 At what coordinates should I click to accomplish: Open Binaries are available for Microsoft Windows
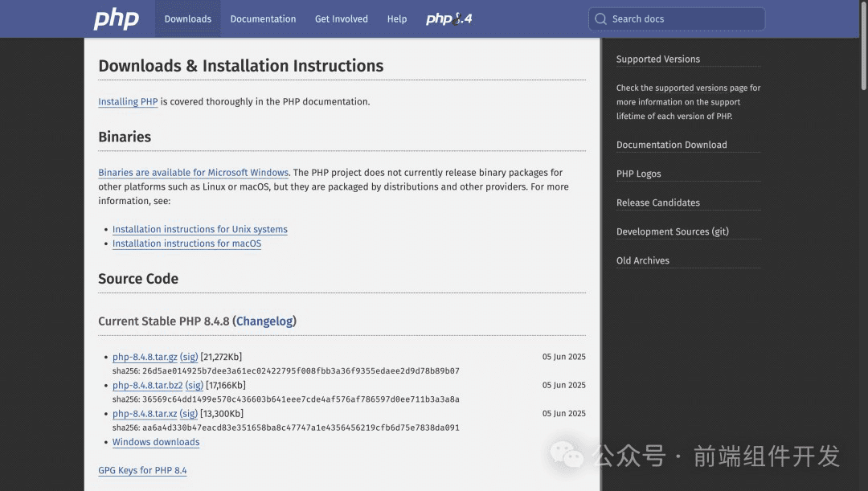193,173
